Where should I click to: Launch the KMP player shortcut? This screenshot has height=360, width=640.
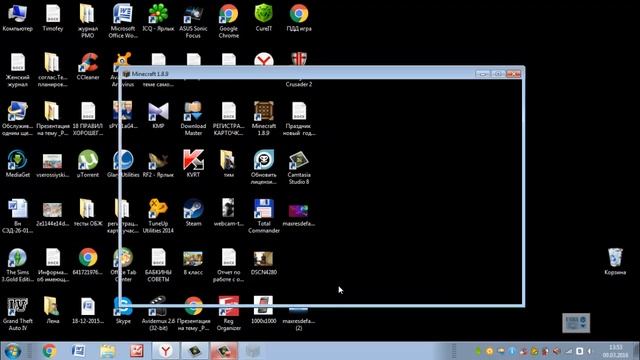tap(158, 115)
